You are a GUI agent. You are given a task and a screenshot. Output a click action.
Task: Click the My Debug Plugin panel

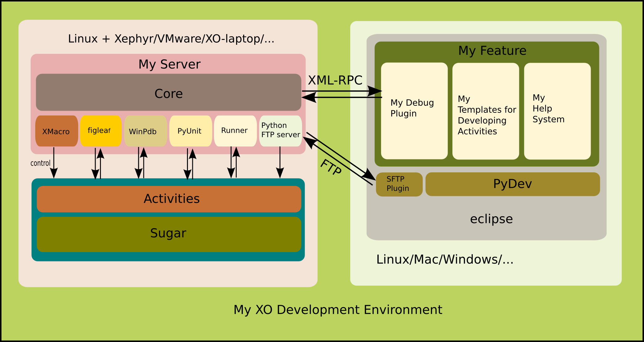(x=414, y=111)
